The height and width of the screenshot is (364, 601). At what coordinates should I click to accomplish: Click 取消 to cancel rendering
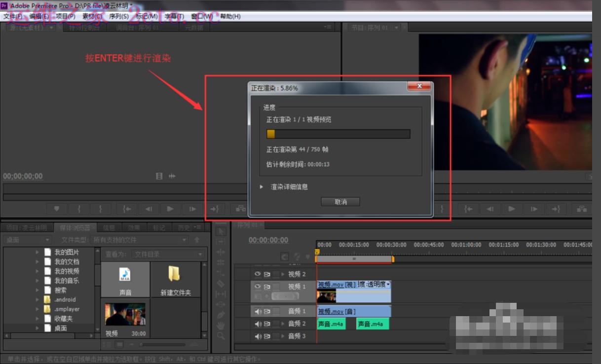coord(340,202)
